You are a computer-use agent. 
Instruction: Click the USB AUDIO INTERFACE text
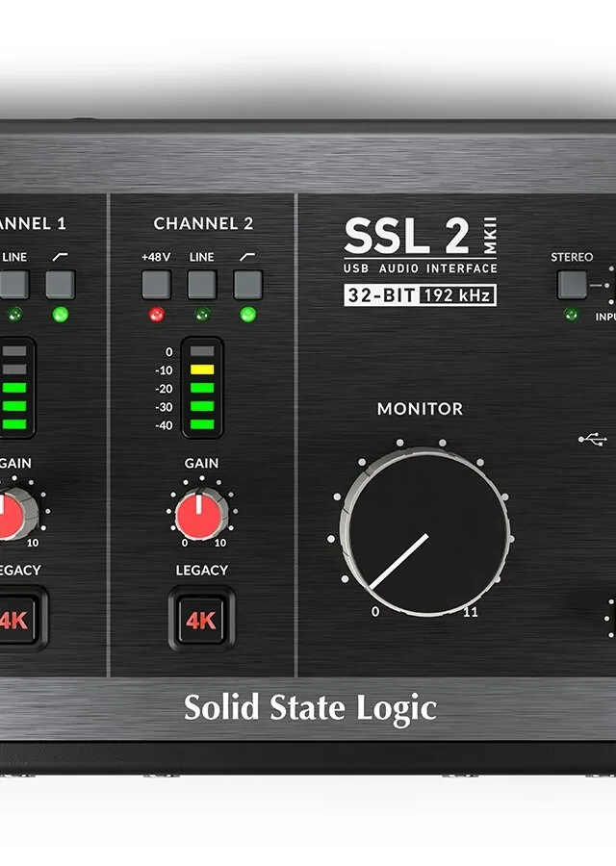(421, 268)
